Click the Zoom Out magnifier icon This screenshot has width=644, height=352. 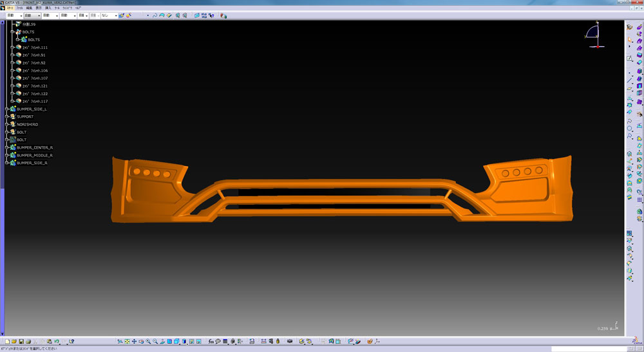[x=155, y=341]
